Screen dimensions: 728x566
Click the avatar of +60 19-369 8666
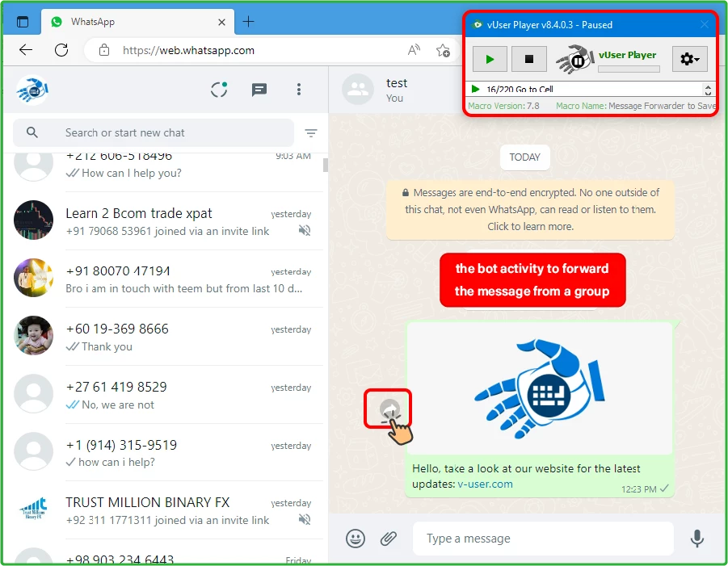(33, 335)
